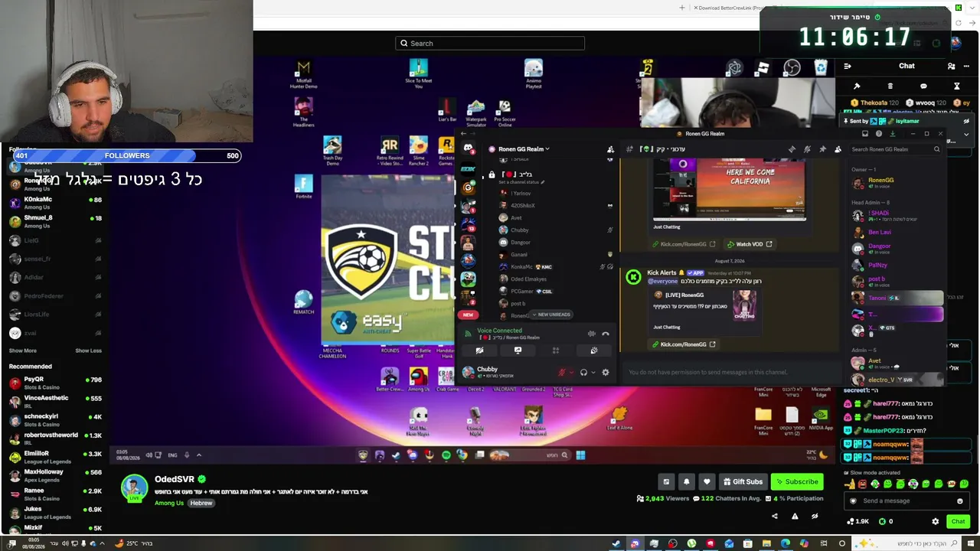
Task: Open Discord soundboard button
Action: pyautogui.click(x=593, y=350)
